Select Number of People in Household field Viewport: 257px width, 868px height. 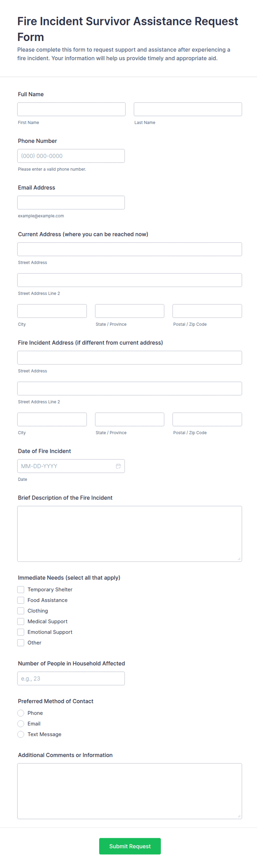tap(71, 678)
